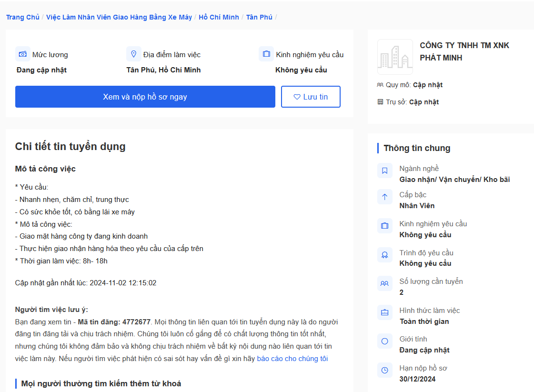Click the work location pin icon
Screen dimensions: 534x392
pos(134,54)
